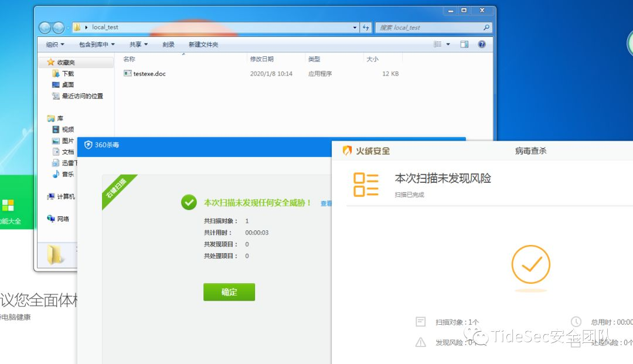Click 本次扫描未发现风险 heading
This screenshot has height=364, width=633.
point(443,178)
